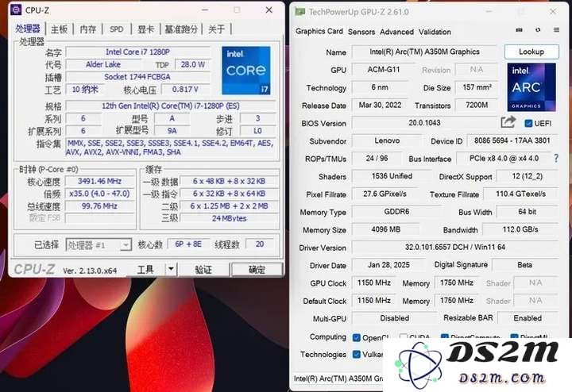Click the thread count value 20
The image size is (572, 392).
(260, 244)
